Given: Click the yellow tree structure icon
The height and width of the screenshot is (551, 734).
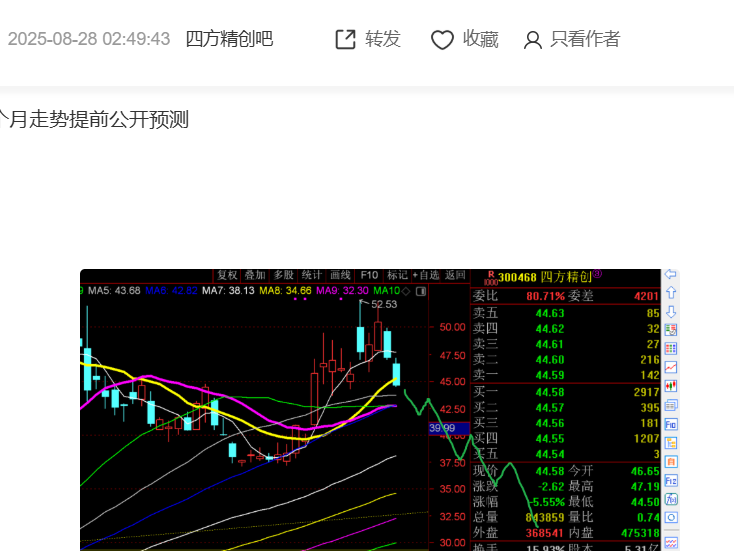Looking at the screenshot, I should (x=671, y=443).
